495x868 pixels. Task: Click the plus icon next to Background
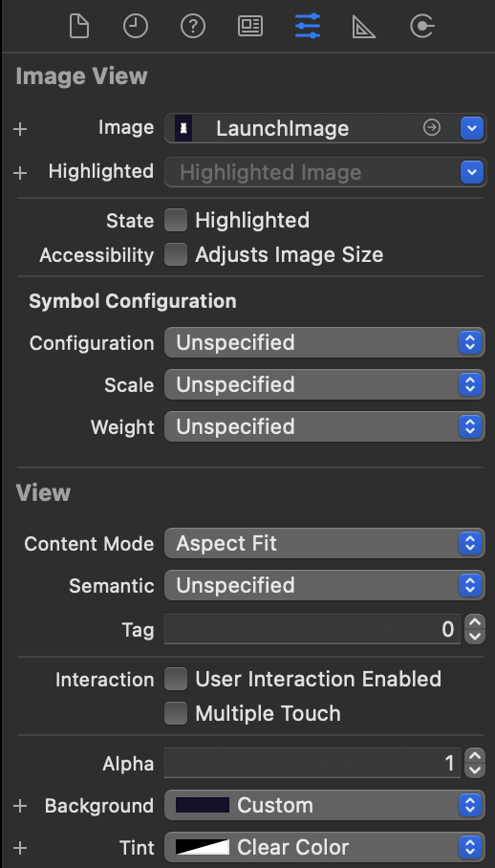click(20, 806)
